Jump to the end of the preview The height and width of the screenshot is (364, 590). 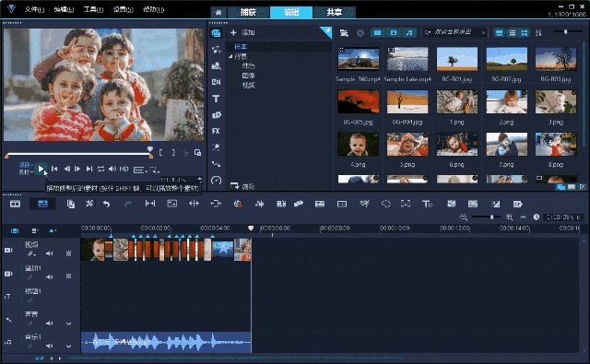click(x=89, y=169)
